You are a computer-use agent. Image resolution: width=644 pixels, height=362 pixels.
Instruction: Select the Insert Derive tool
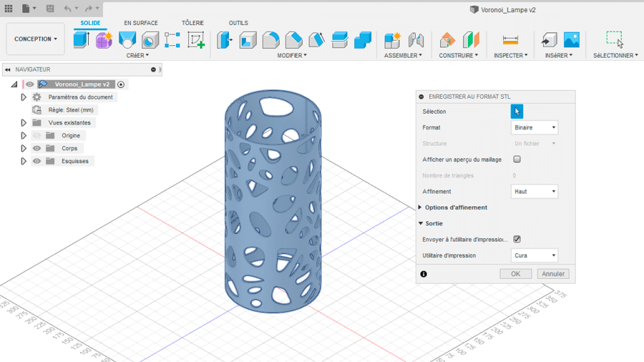coord(549,40)
